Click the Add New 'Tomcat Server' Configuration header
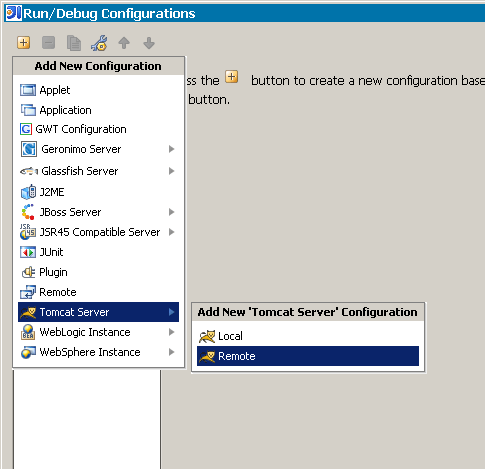 pyautogui.click(x=308, y=312)
